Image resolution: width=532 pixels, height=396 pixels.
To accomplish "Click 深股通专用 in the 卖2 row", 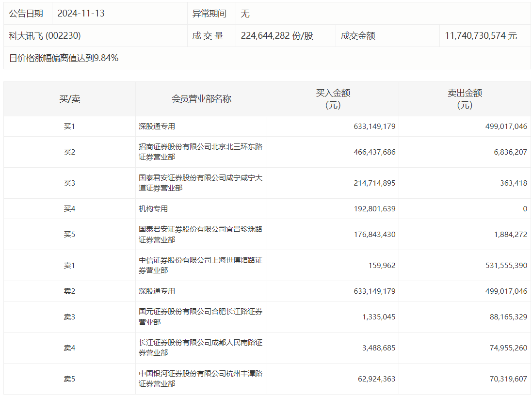I will click(x=157, y=291).
